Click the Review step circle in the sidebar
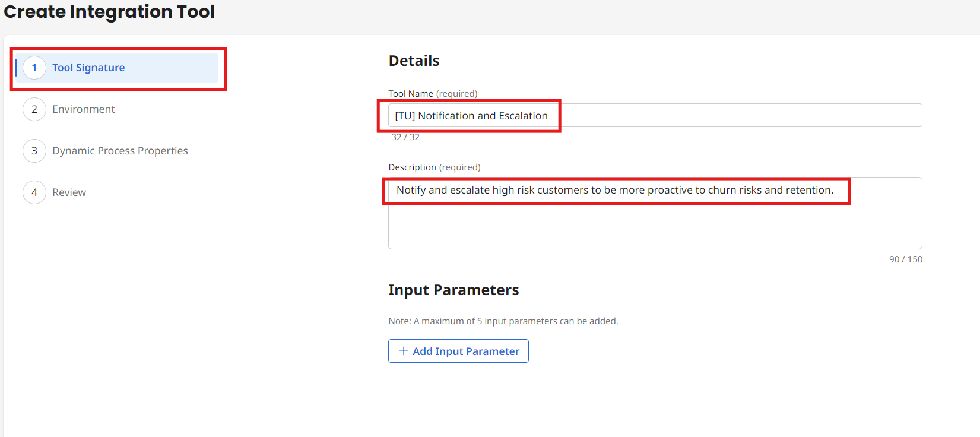Screen dimensions: 980x437 34,192
